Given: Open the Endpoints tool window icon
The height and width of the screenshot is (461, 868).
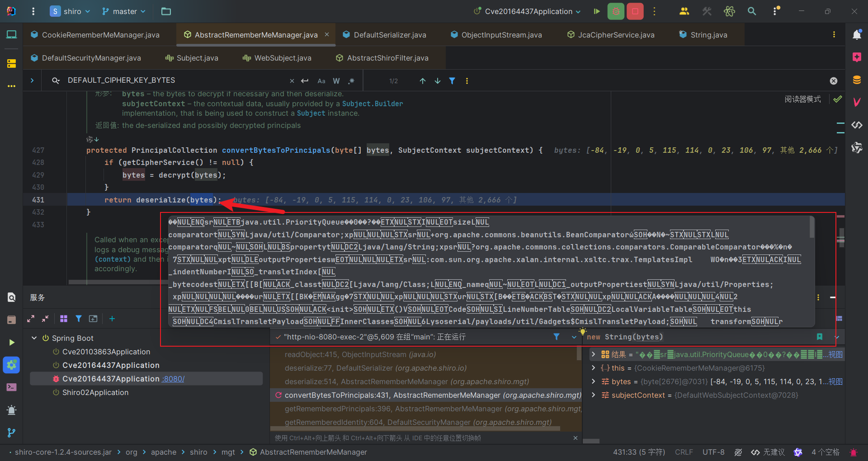Looking at the screenshot, I should click(x=857, y=125).
